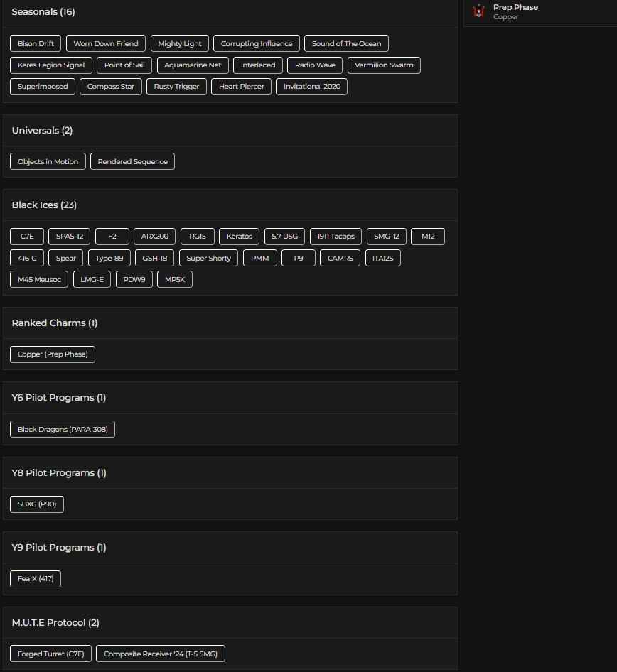Pick the M45 Meusoc Black Ice charm
This screenshot has width=617, height=672.
[x=38, y=279]
